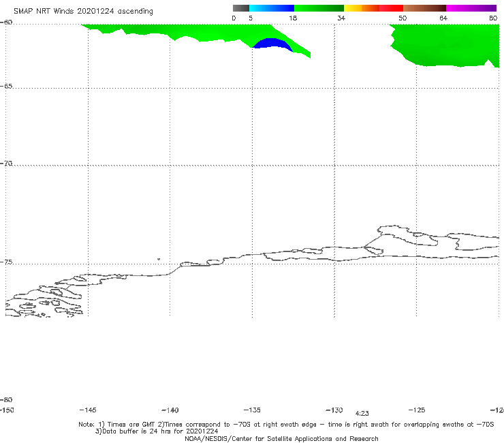Click the longitude label '-125'
Viewport: 504px width, 443px height.
417,410
